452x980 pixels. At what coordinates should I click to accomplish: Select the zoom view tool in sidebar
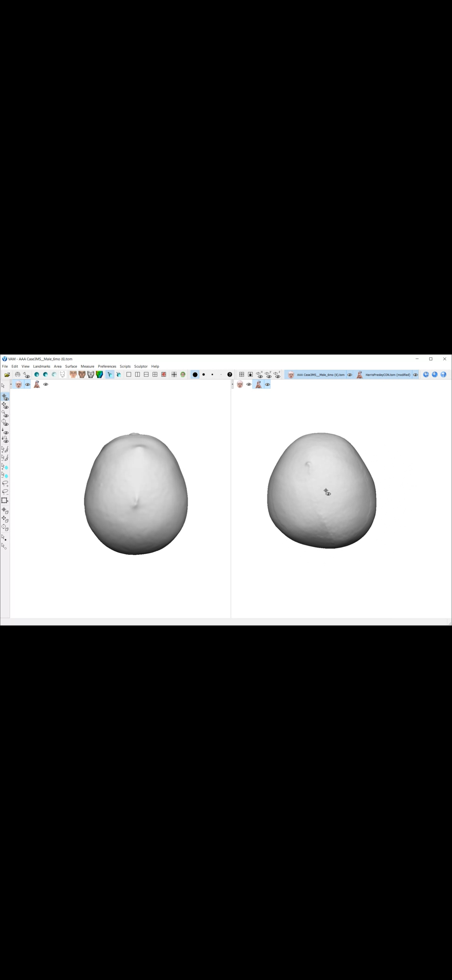point(5,414)
